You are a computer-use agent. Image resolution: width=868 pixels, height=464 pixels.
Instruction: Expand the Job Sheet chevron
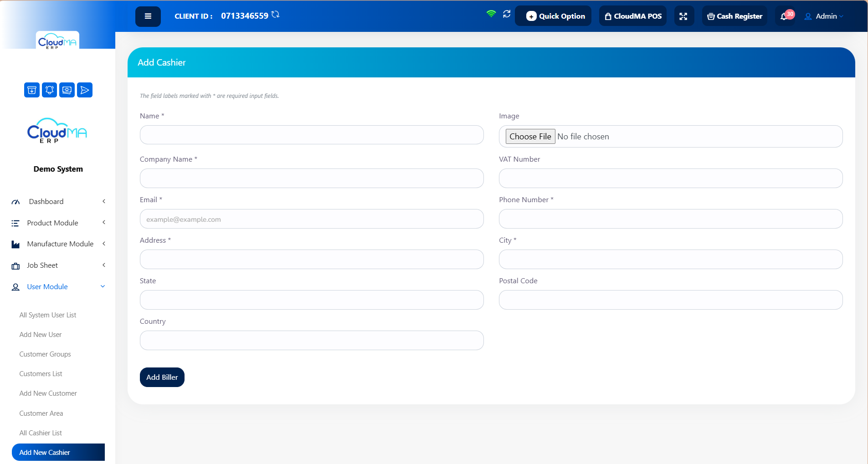tap(104, 265)
